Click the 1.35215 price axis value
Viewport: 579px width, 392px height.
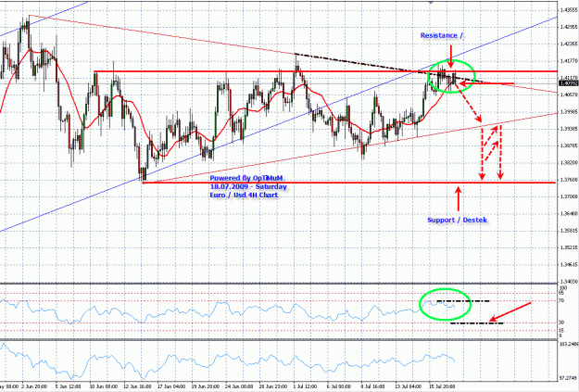coord(569,248)
